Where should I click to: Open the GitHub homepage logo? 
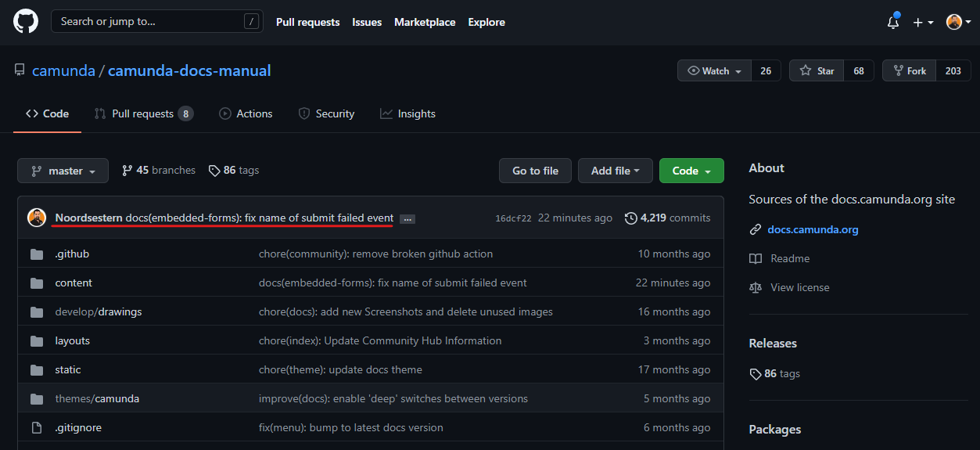click(x=25, y=22)
